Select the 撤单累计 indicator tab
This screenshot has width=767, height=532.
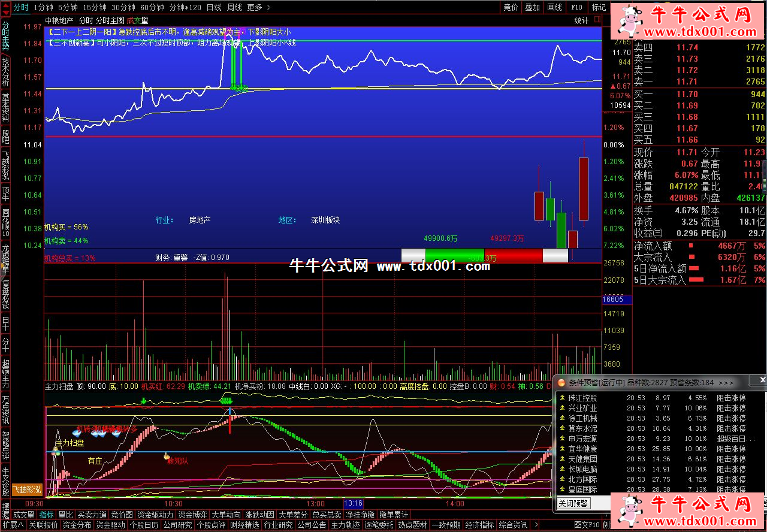coord(394,515)
